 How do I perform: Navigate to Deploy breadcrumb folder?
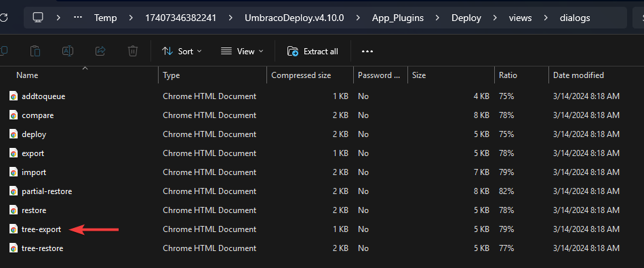click(466, 18)
